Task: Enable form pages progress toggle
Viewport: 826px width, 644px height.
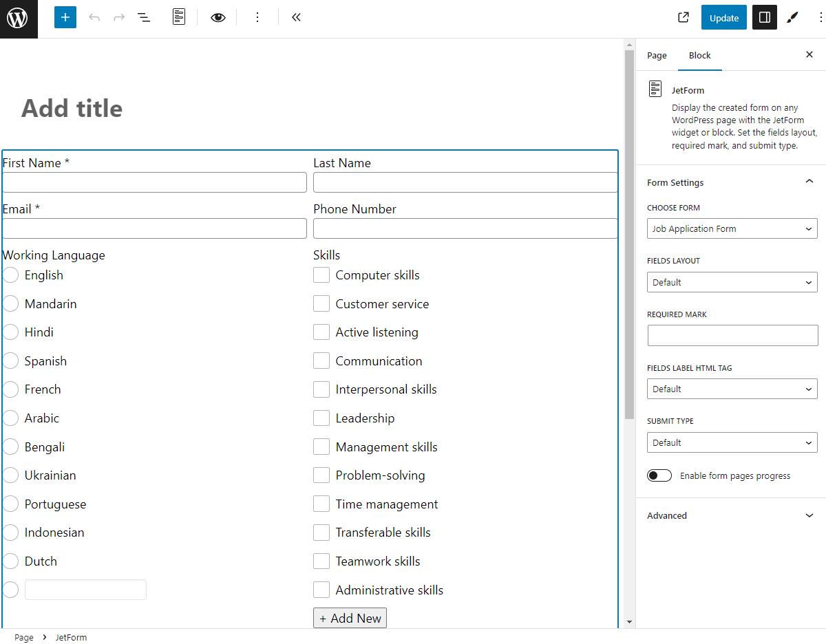Action: [659, 476]
